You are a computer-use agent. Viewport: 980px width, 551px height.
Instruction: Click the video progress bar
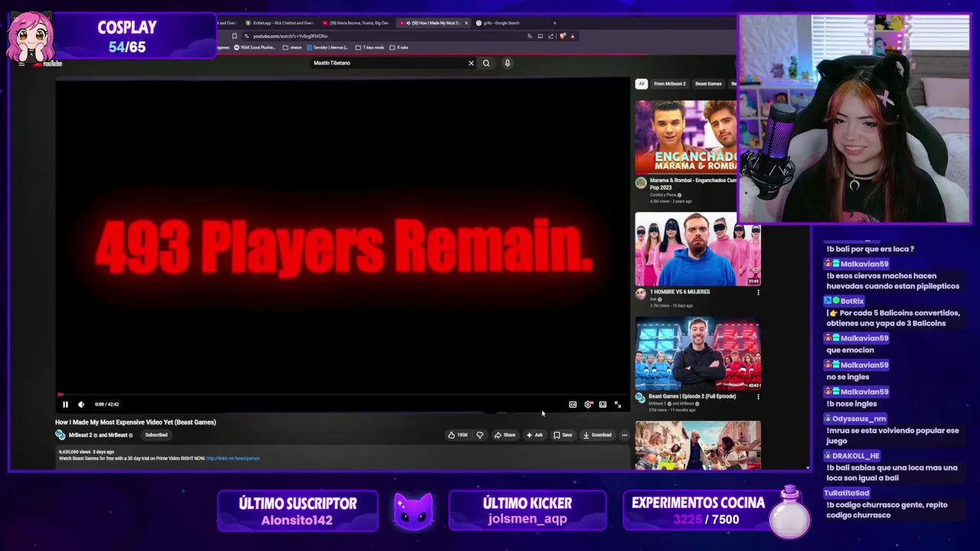coord(341,395)
